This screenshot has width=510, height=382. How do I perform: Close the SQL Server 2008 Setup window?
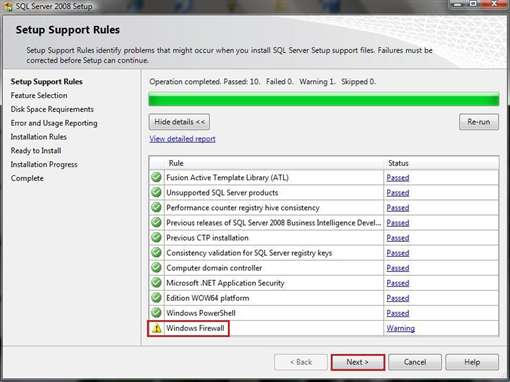click(494, 4)
